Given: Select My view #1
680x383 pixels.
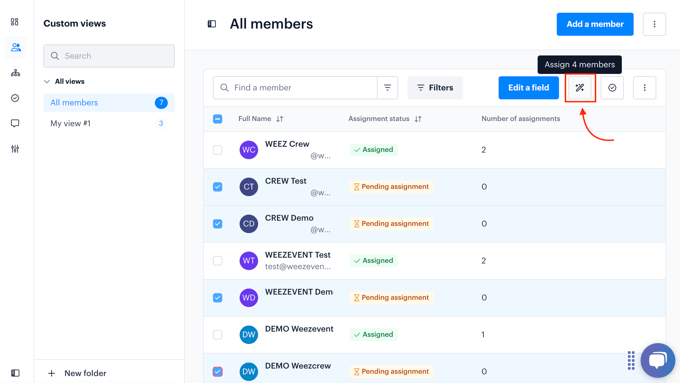Looking at the screenshot, I should coord(109,124).
